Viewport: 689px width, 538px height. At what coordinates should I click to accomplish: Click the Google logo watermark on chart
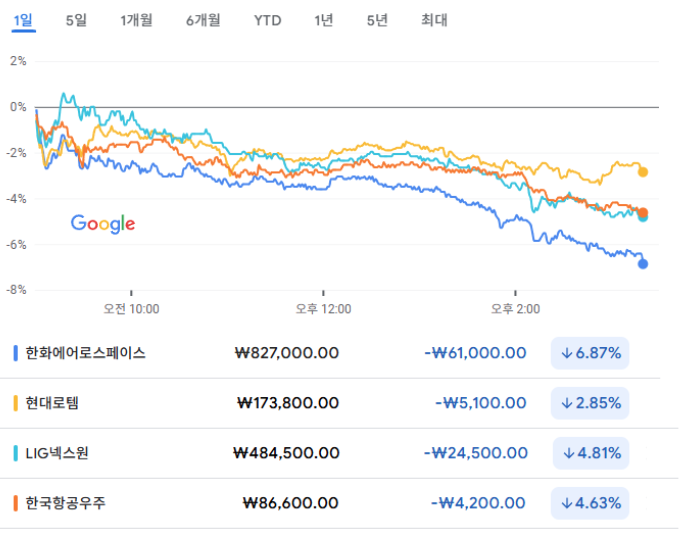(102, 224)
